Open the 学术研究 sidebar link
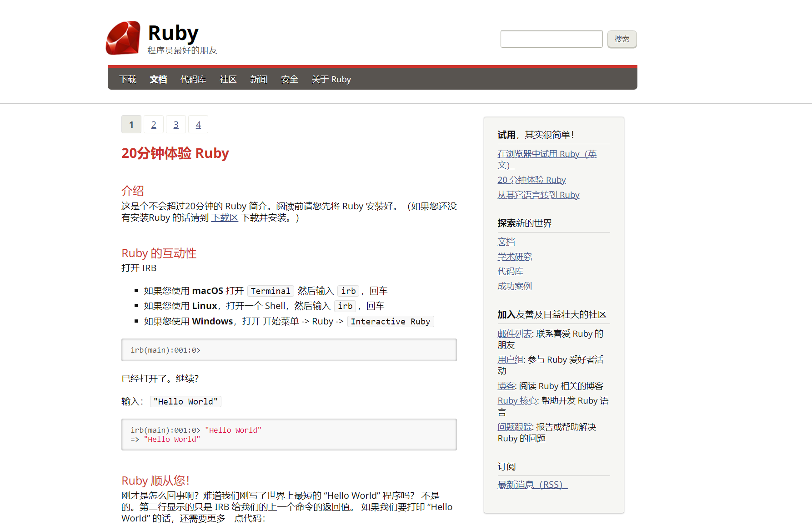The height and width of the screenshot is (526, 812). (x=515, y=257)
